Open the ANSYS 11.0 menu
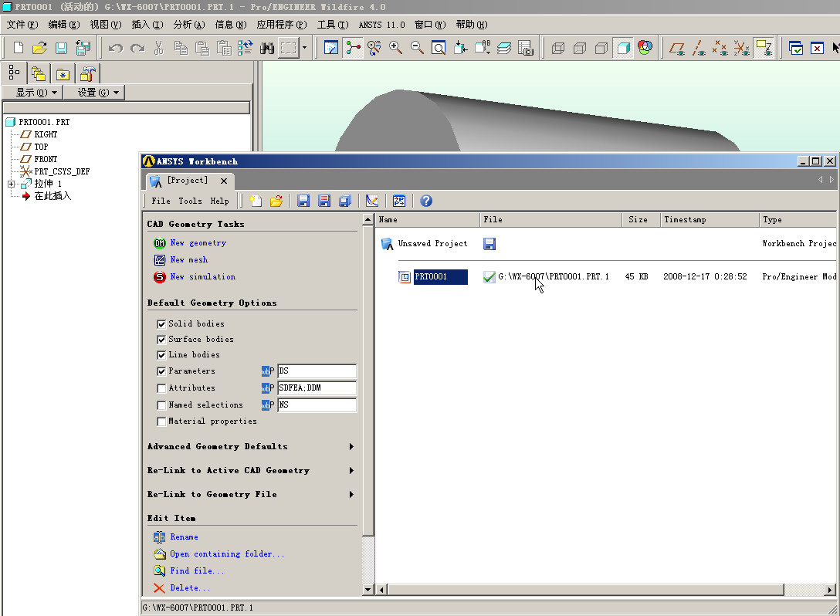 tap(381, 25)
